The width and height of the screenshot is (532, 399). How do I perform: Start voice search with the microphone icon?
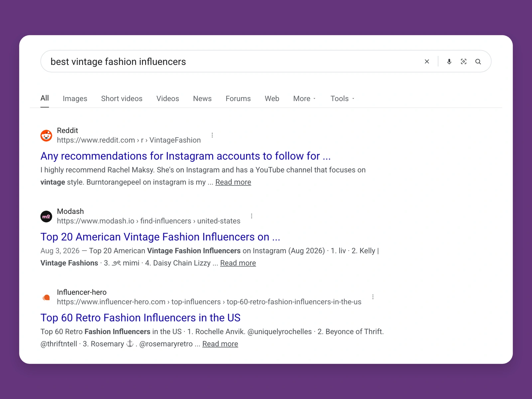click(449, 62)
